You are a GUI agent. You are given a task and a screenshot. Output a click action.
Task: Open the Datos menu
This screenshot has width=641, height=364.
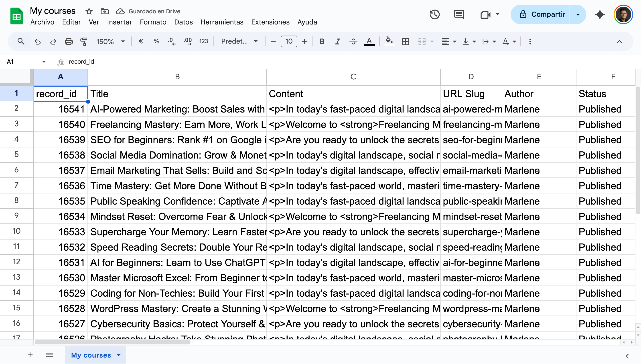pyautogui.click(x=183, y=22)
